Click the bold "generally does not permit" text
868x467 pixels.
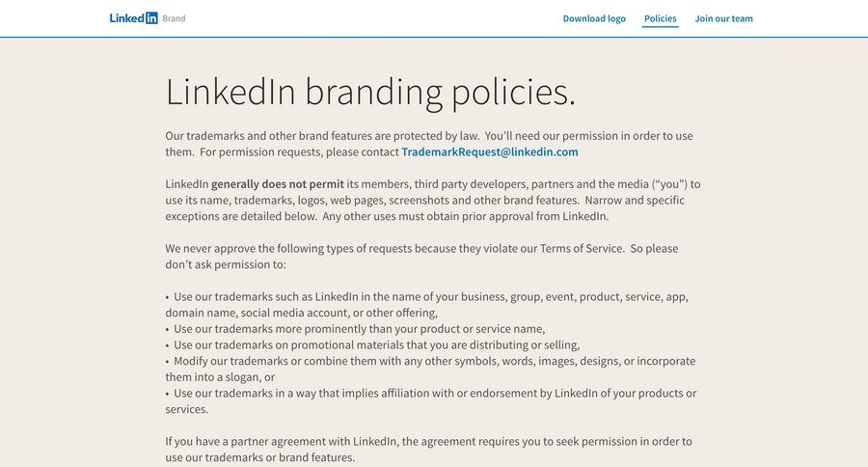[x=278, y=184]
